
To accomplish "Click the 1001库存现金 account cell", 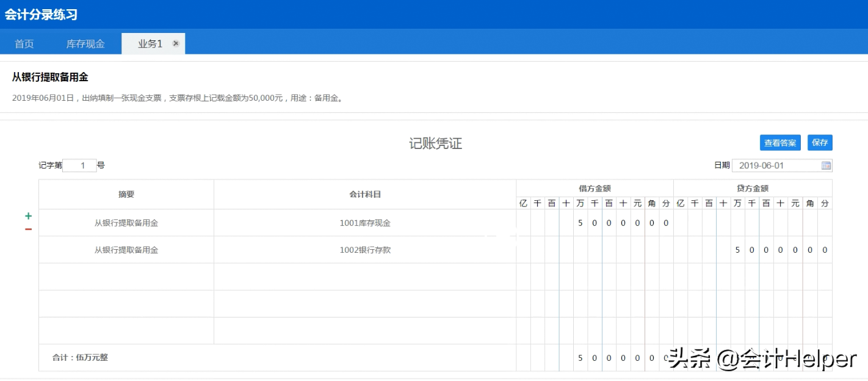I will point(364,223).
